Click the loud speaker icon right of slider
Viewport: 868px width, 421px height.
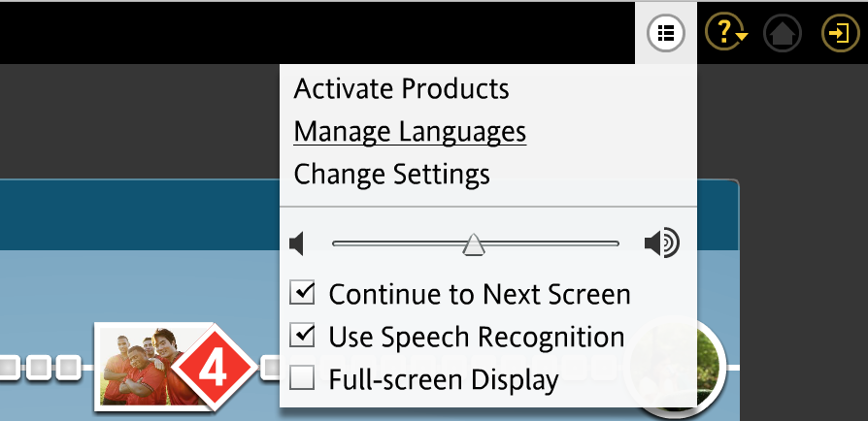coord(661,243)
